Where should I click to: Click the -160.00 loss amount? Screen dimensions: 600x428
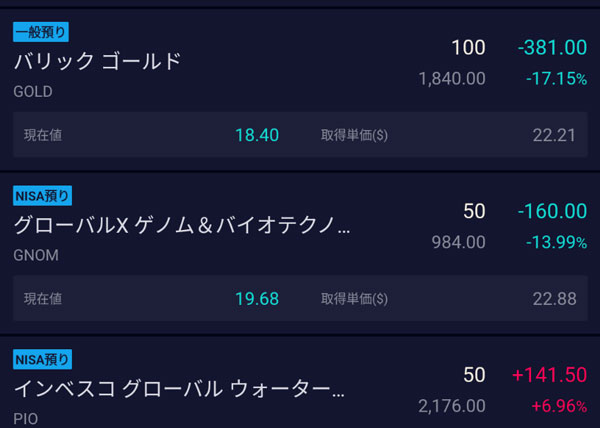[x=552, y=211]
